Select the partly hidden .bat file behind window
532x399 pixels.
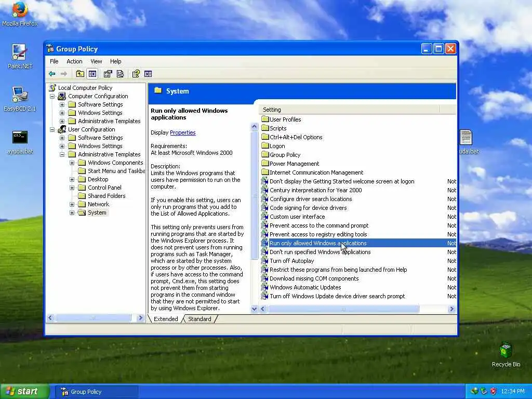pyautogui.click(x=468, y=142)
